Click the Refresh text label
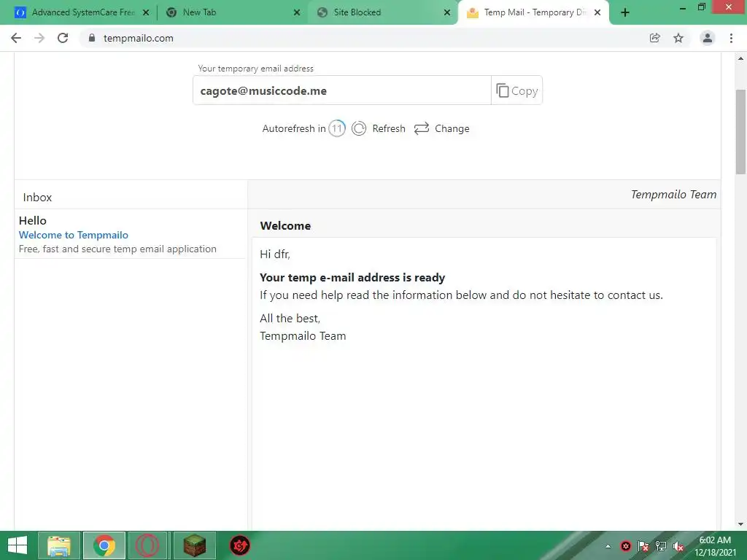 click(x=389, y=128)
